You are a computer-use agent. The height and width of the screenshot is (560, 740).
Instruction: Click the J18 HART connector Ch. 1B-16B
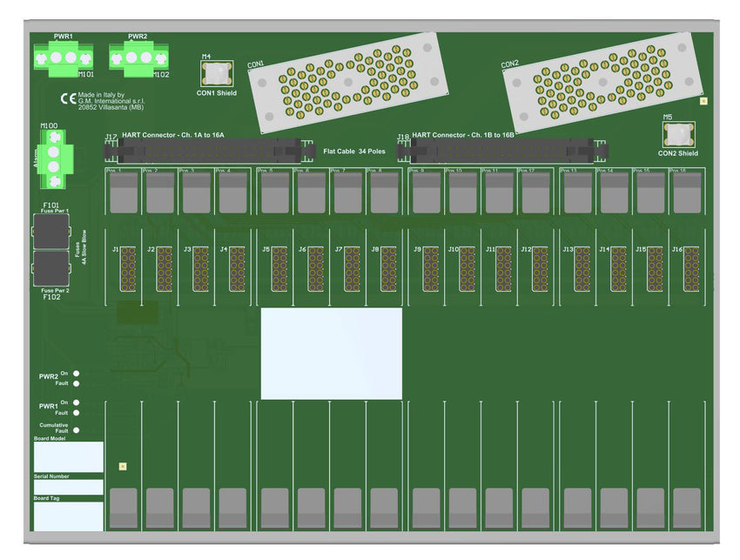click(x=502, y=151)
